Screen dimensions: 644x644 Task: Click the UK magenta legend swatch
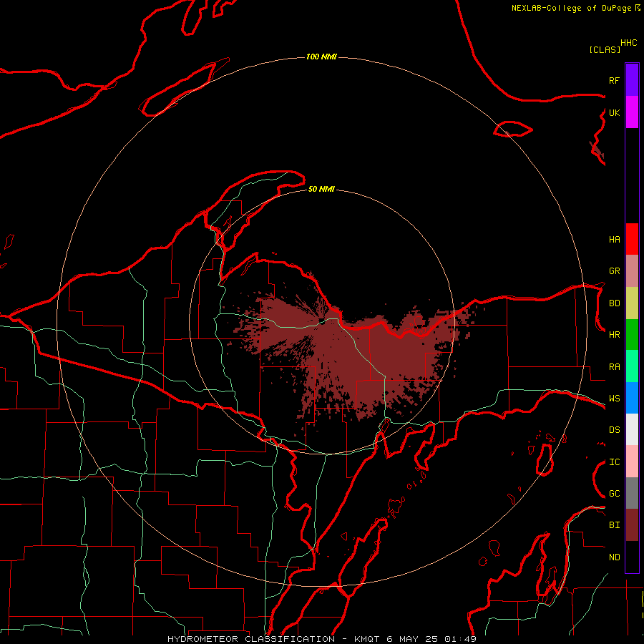632,112
